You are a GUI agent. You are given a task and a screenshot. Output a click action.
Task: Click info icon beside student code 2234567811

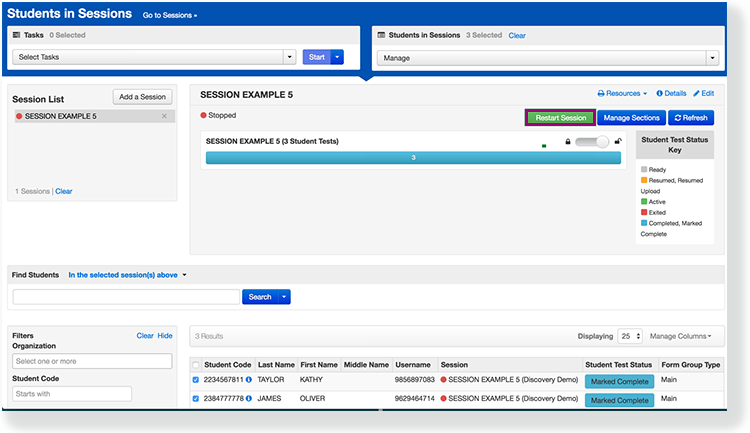249,380
